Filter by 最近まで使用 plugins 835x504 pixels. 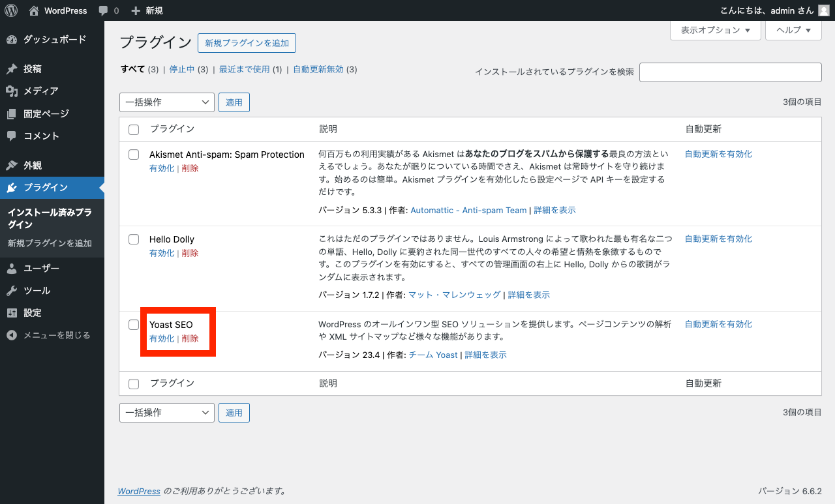tap(245, 69)
